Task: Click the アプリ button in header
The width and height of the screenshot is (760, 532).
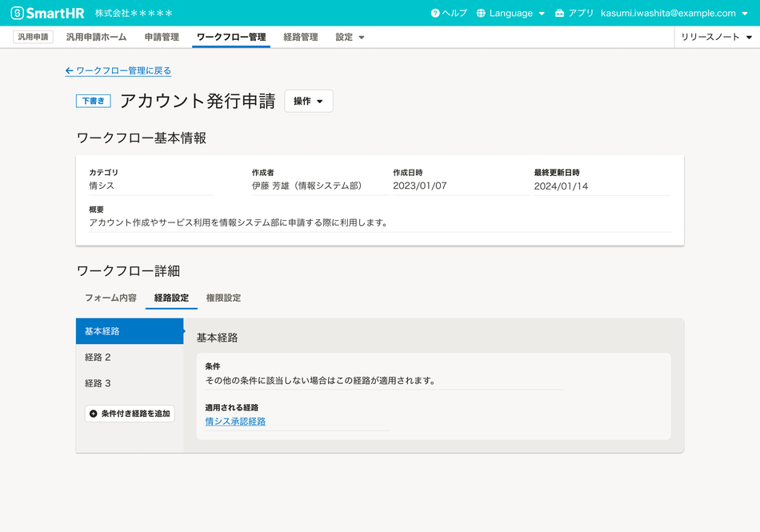Action: (x=574, y=13)
